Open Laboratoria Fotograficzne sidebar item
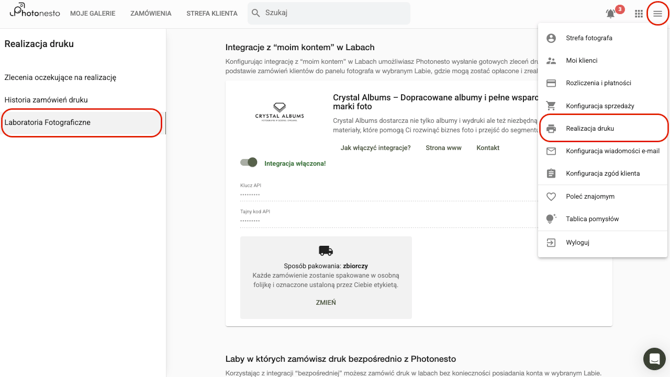 (x=82, y=122)
